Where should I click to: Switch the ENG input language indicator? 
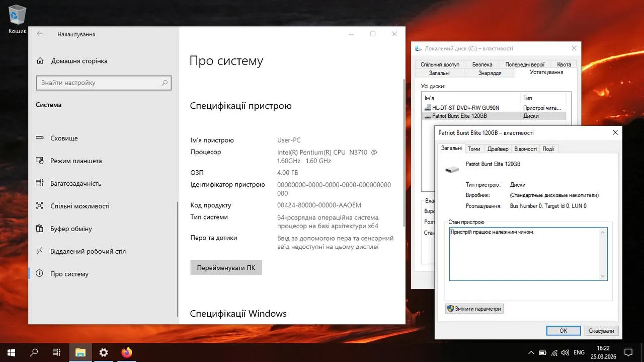[579, 352]
